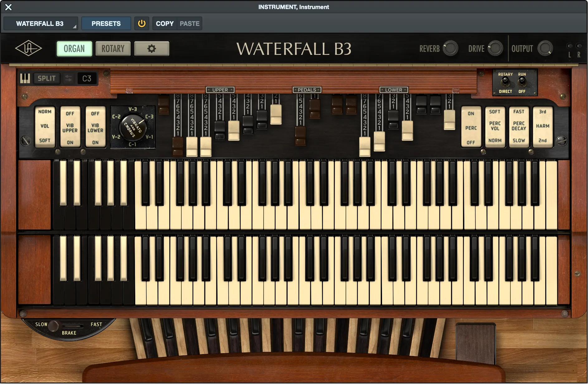Click the COPY button
The width and height of the screenshot is (588, 384).
[165, 23]
